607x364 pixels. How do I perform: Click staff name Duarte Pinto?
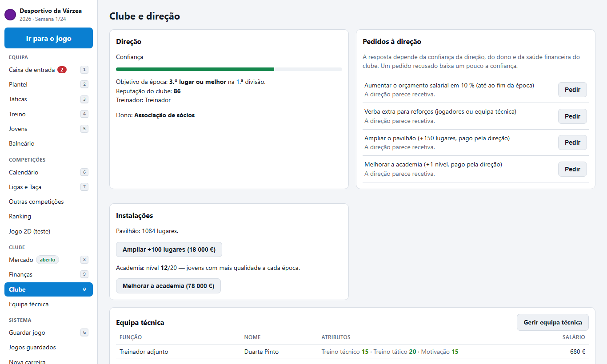point(261,352)
